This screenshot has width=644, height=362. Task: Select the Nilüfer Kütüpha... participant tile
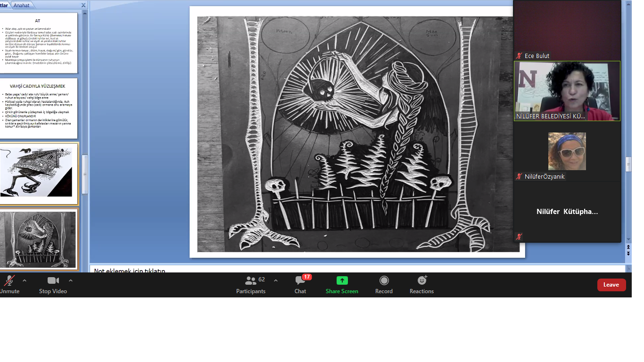(567, 212)
